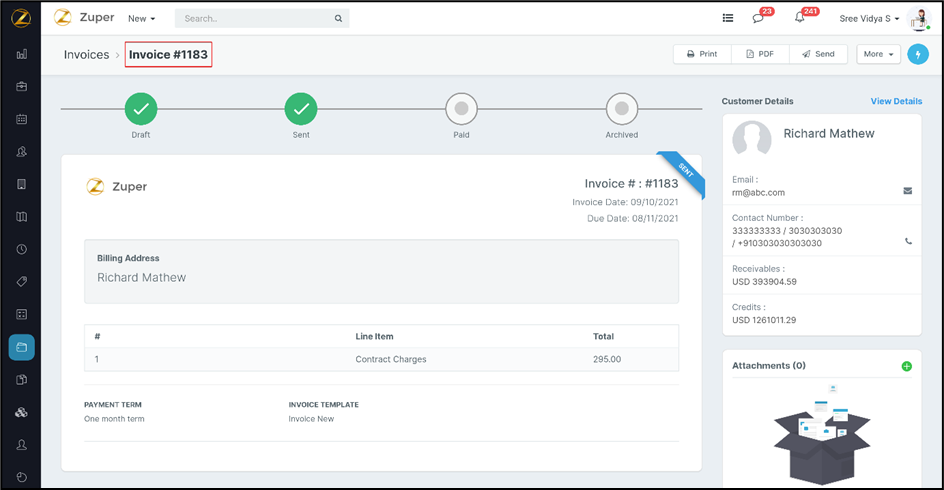The height and width of the screenshot is (490, 944).
Task: Open the stacked documents sidebar icon
Action: tap(22, 380)
